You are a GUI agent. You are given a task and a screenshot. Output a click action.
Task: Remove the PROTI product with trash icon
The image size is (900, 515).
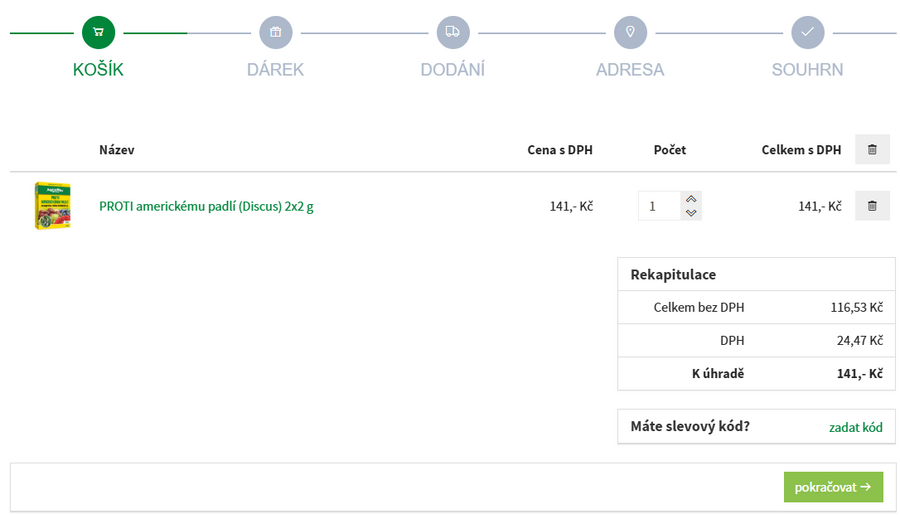coord(872,206)
